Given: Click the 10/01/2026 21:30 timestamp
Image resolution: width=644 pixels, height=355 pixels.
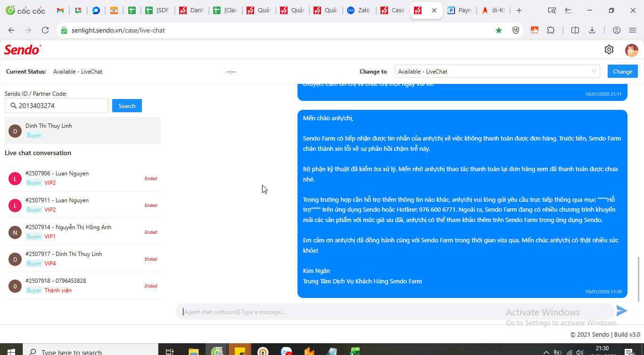Looking at the screenshot, I should click(603, 291).
